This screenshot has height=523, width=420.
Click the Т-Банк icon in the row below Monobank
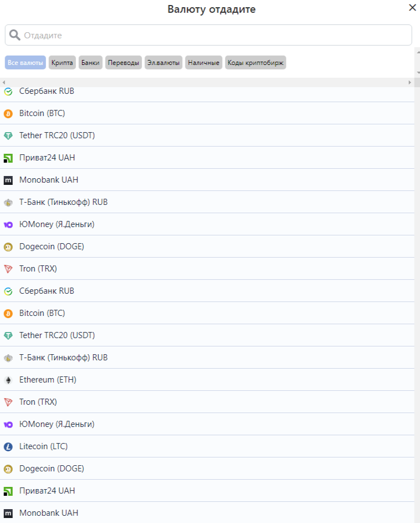[x=8, y=203]
